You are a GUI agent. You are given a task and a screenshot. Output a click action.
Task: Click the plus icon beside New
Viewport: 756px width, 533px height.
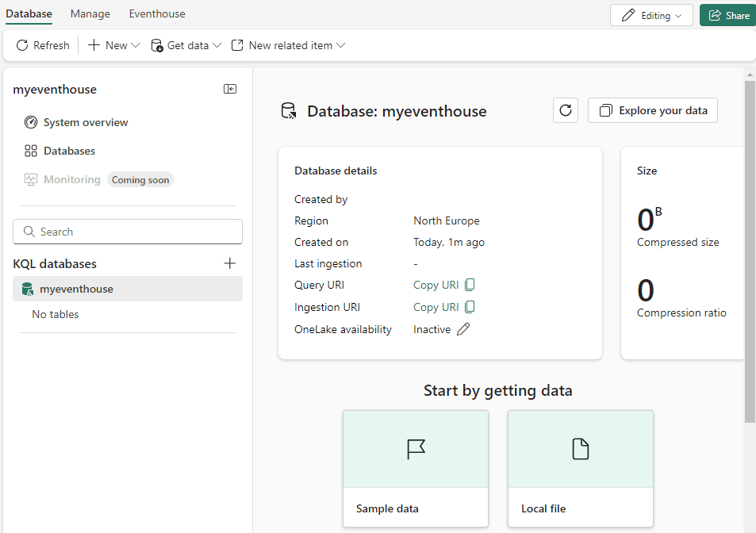pyautogui.click(x=94, y=45)
